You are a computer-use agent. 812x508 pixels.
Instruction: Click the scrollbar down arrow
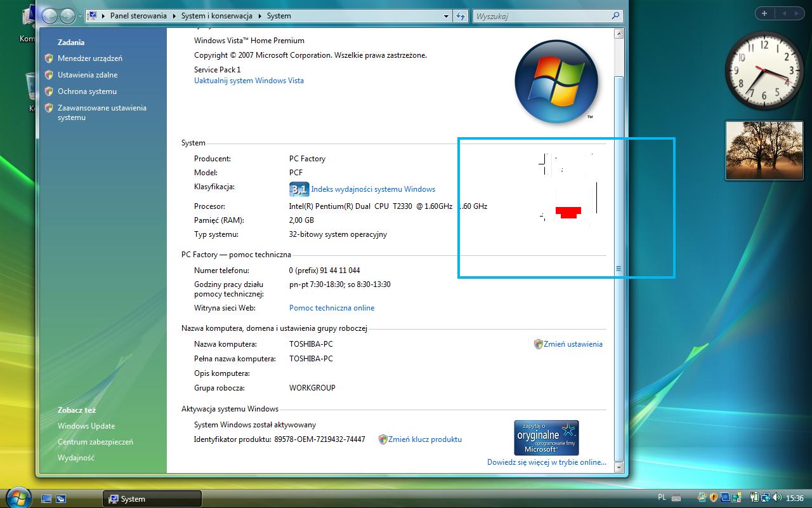619,467
